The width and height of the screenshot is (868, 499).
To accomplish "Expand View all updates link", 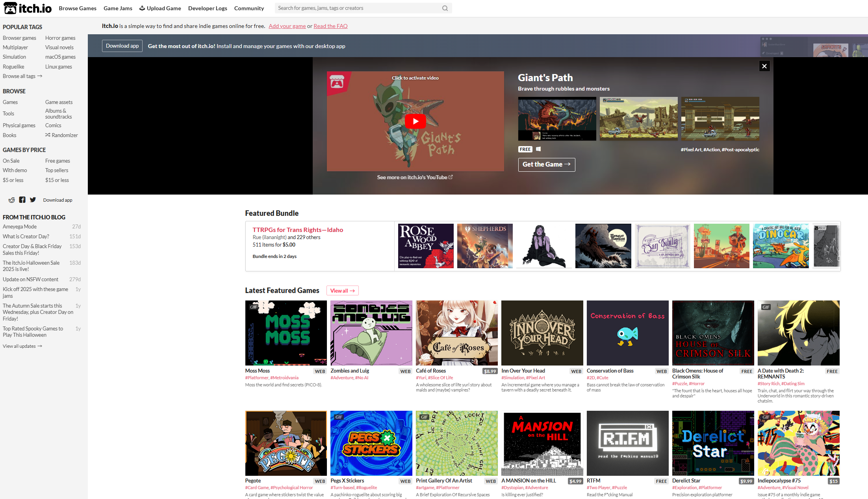I will 22,346.
